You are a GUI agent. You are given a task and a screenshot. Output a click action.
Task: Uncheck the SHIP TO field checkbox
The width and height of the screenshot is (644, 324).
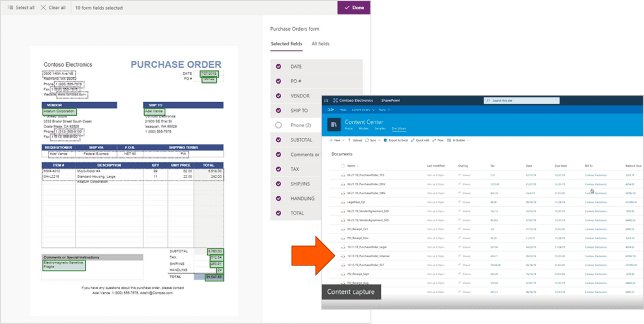[x=279, y=111]
